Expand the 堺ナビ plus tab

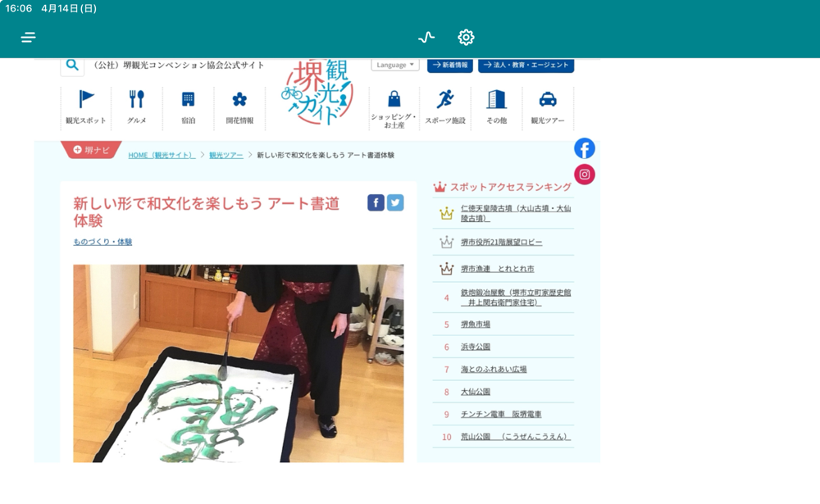click(92, 150)
